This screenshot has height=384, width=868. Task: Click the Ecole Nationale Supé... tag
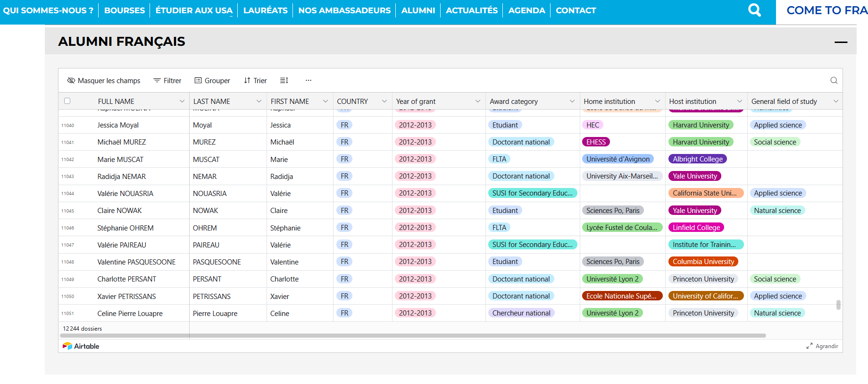(622, 296)
